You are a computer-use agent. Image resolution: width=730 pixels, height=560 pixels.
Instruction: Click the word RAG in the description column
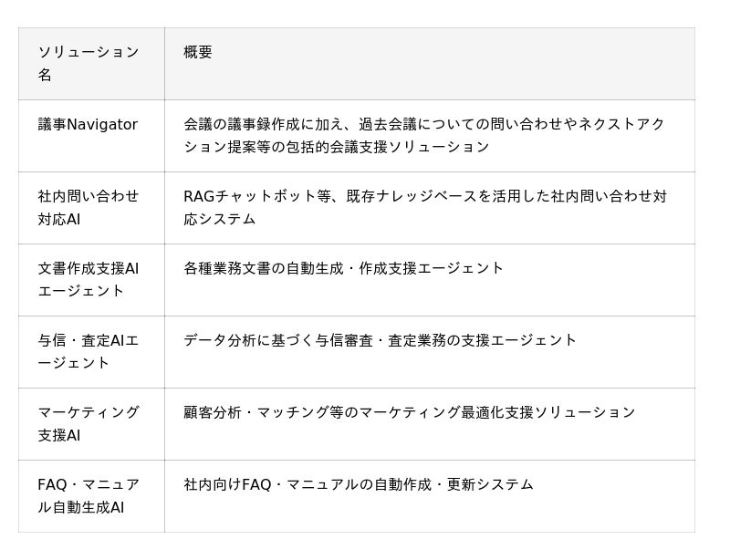(x=199, y=196)
